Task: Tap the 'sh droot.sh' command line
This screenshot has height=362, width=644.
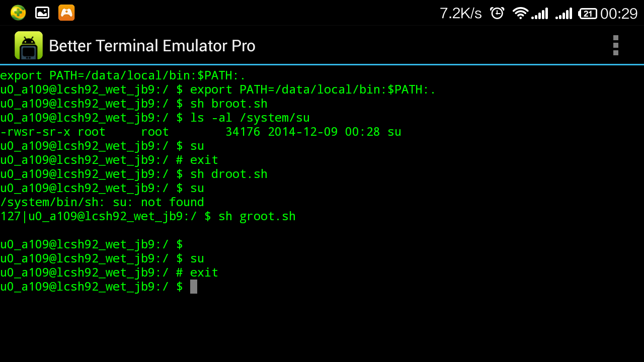Action: 134,174
